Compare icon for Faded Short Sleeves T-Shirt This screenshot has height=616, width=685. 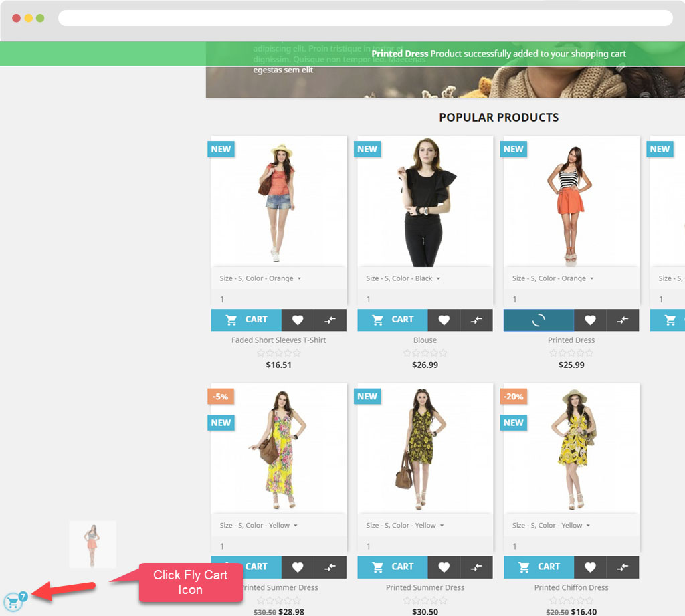click(x=330, y=320)
